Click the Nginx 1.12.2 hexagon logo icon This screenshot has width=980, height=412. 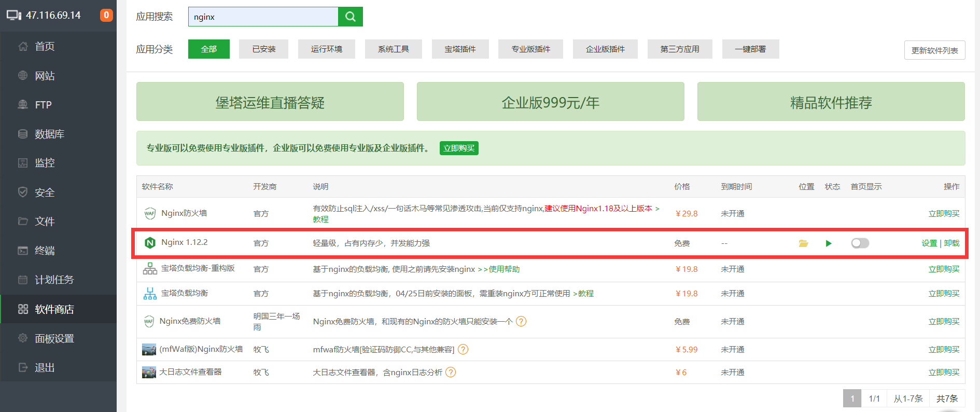tap(150, 243)
